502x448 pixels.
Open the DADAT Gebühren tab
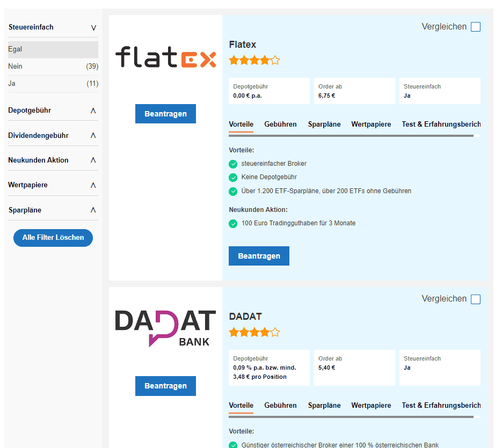click(280, 406)
